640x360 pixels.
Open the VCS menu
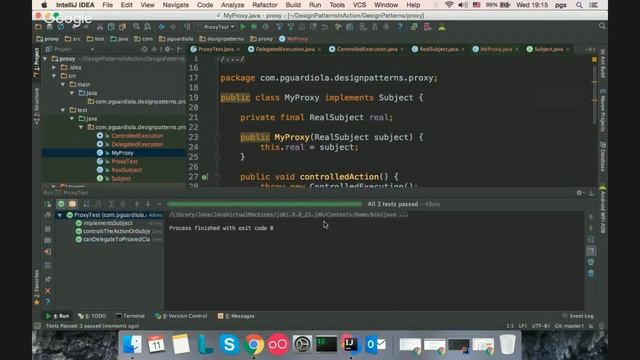coord(359,5)
